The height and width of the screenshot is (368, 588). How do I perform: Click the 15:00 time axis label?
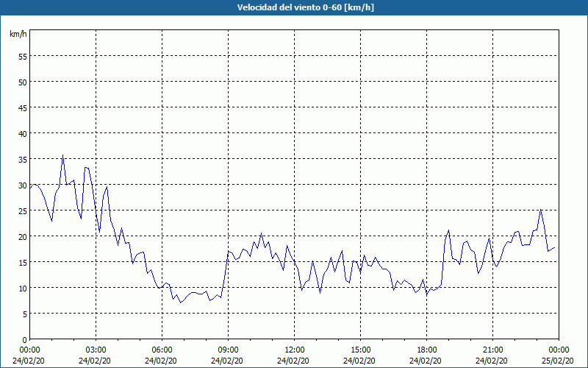coord(360,350)
